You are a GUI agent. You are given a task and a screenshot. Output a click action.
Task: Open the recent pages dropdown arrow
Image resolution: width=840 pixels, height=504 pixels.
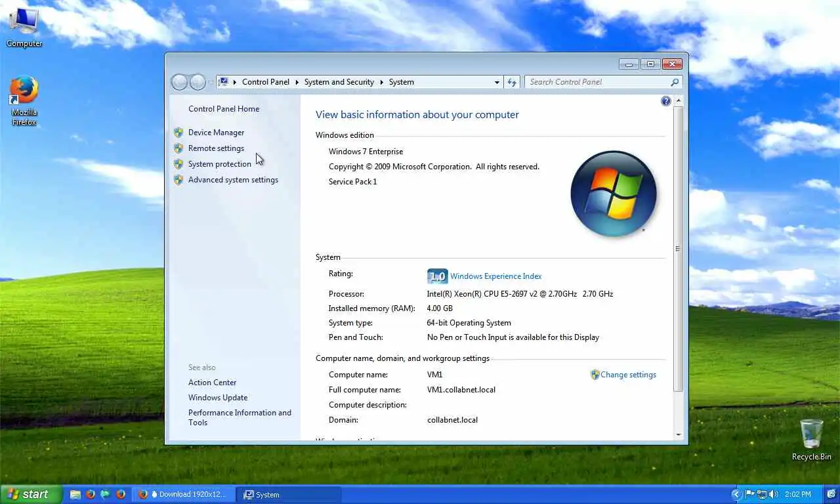210,82
